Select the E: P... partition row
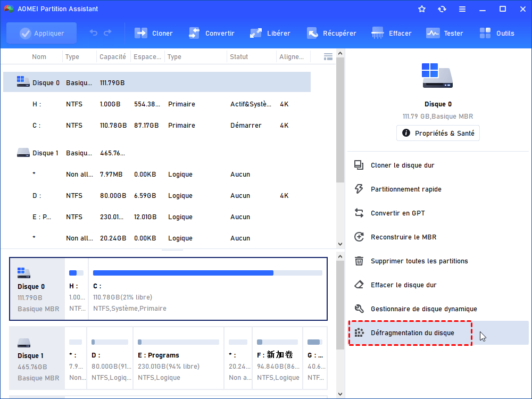The width and height of the screenshot is (532, 399). click(x=157, y=217)
